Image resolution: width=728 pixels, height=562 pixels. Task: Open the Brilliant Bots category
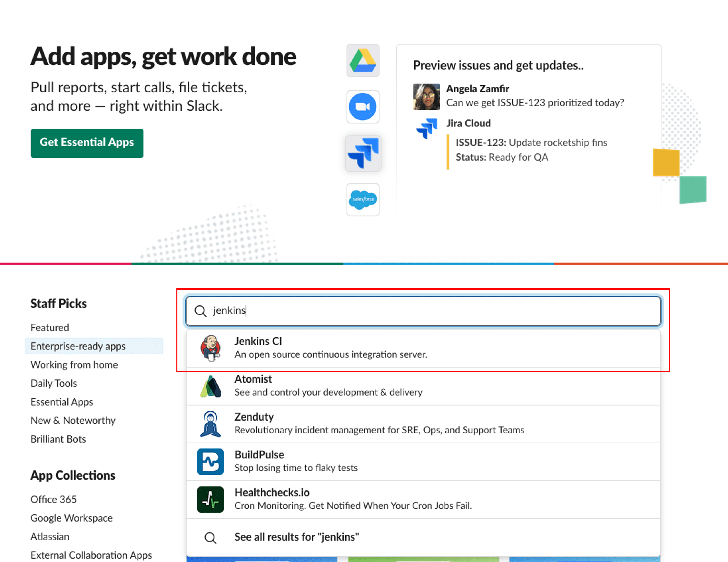[x=58, y=439]
